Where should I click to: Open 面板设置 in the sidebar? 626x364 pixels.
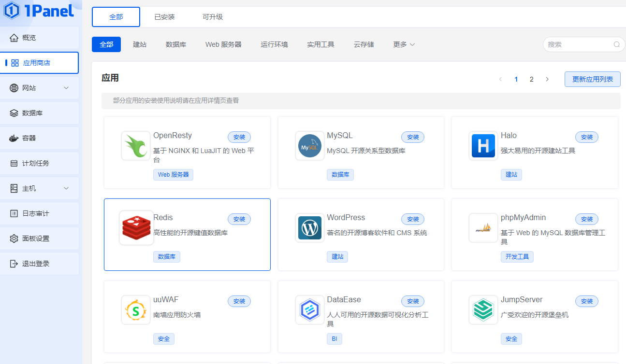[x=40, y=238]
